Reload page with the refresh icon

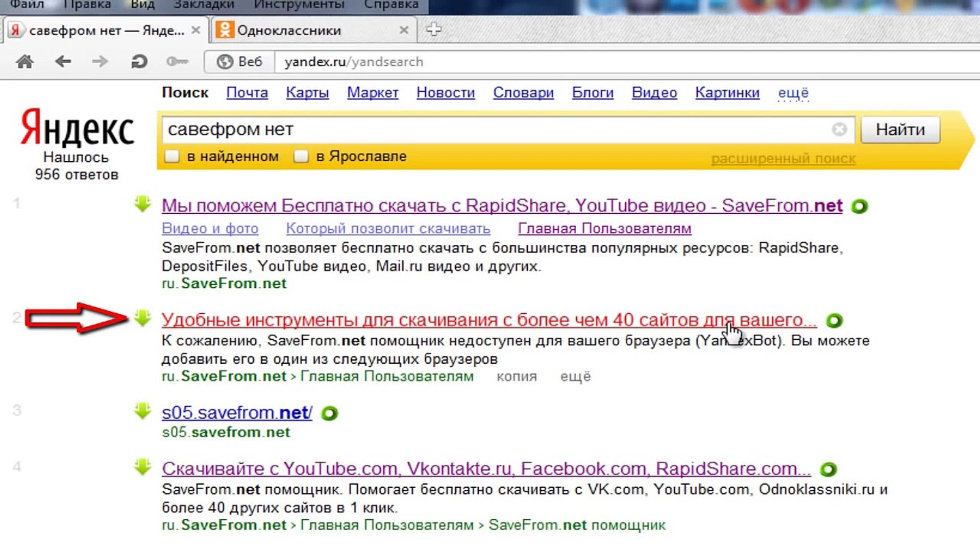(139, 62)
